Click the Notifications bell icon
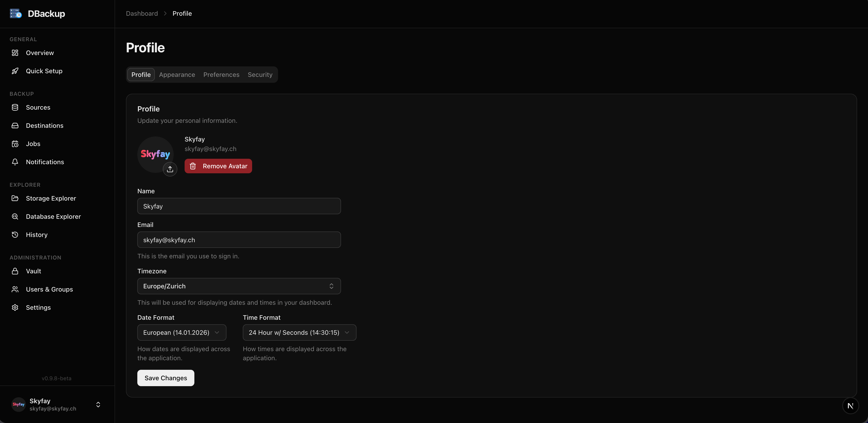 click(x=15, y=162)
